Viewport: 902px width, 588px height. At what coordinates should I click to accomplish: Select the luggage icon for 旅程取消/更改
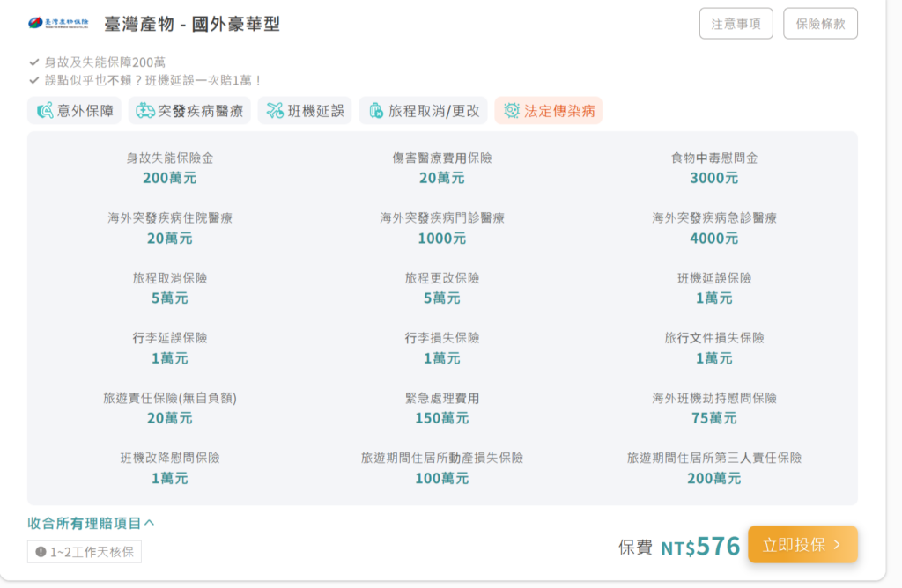(376, 111)
